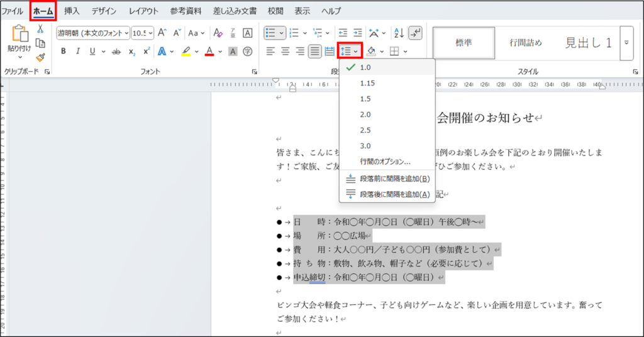This screenshot has width=644, height=337.
Task: Click the subscript x₂ icon
Action: point(132,52)
